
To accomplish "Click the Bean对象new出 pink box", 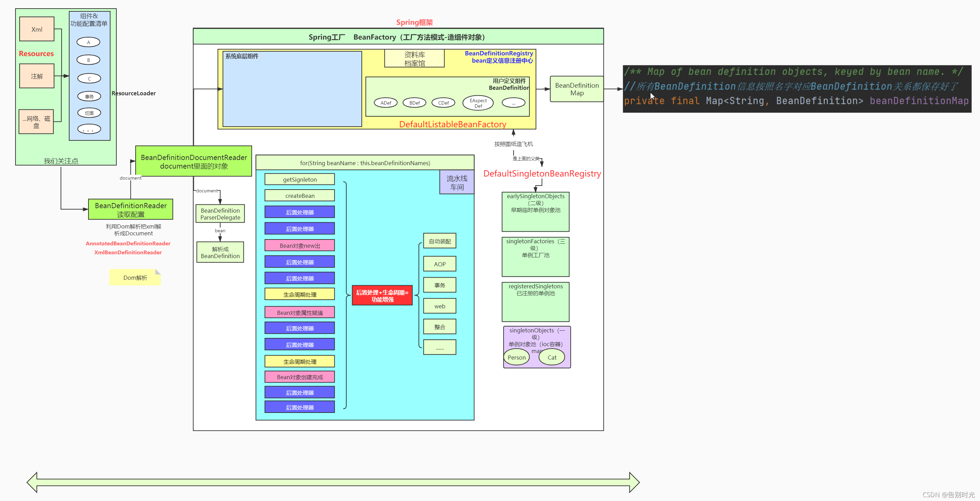I will [300, 245].
